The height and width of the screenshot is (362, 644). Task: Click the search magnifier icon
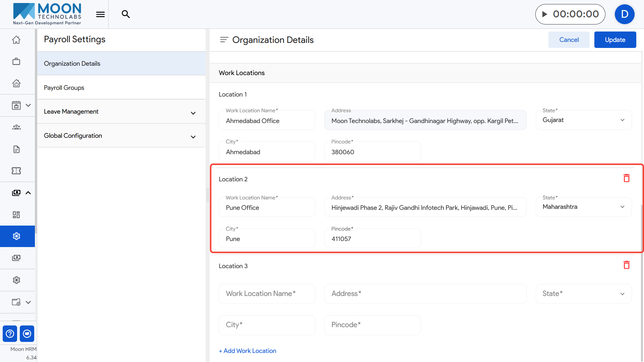point(126,14)
